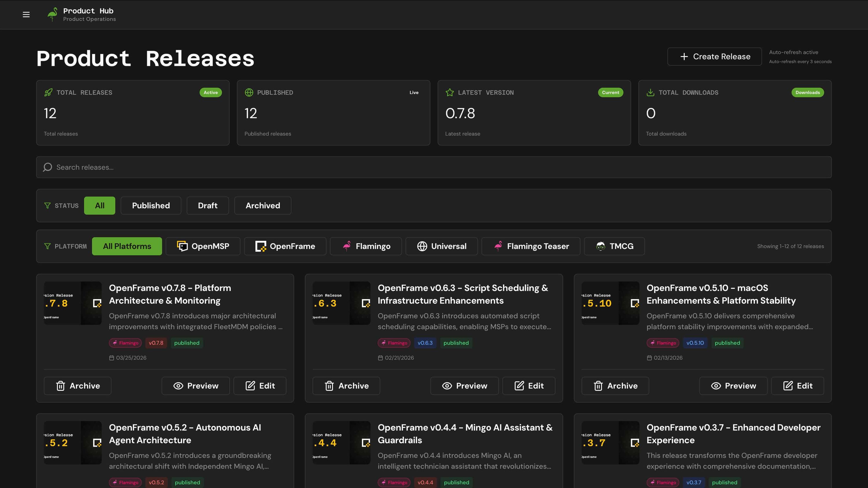The image size is (868, 488).
Task: Click the star icon in Latest Version card
Action: click(x=450, y=93)
